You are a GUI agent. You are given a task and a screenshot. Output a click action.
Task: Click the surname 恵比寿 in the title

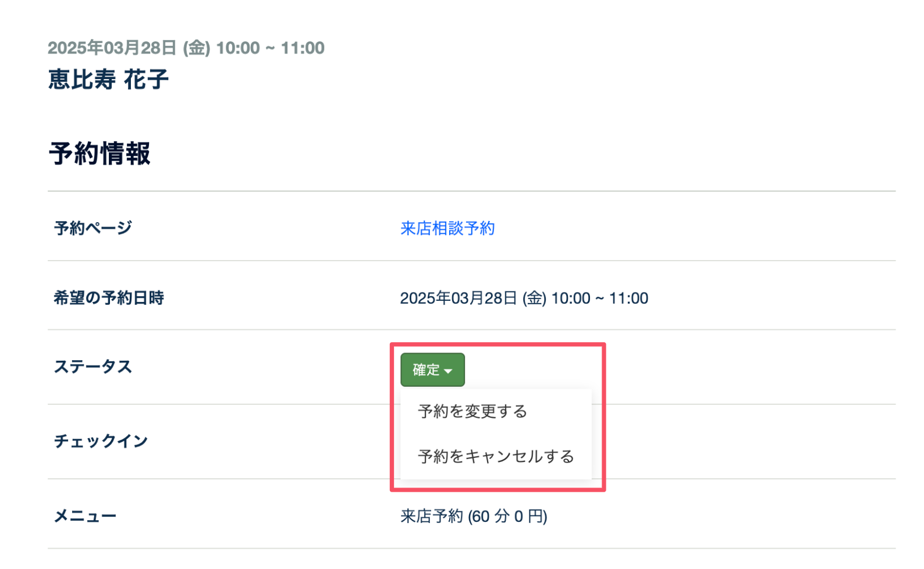click(82, 80)
